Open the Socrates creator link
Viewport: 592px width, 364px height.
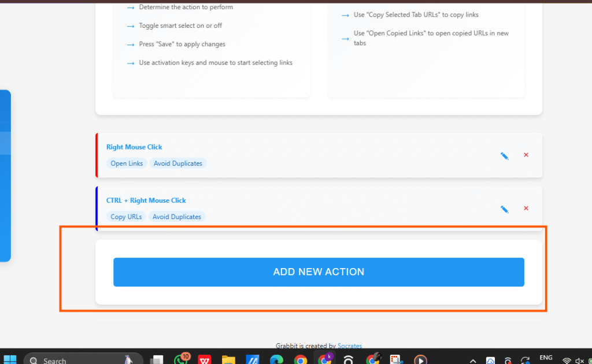pos(350,346)
